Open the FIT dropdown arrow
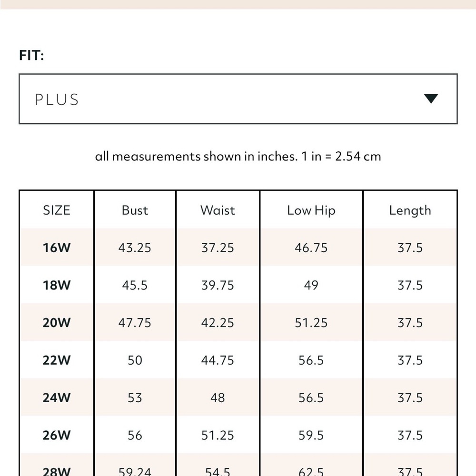Image resolution: width=476 pixels, height=476 pixels. tap(431, 99)
